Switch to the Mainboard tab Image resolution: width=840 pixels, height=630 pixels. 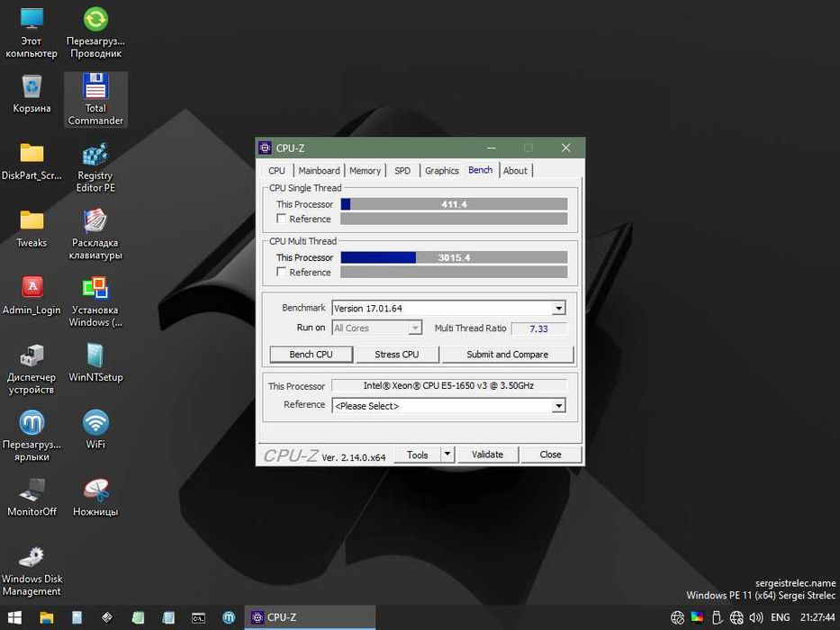pyautogui.click(x=319, y=170)
